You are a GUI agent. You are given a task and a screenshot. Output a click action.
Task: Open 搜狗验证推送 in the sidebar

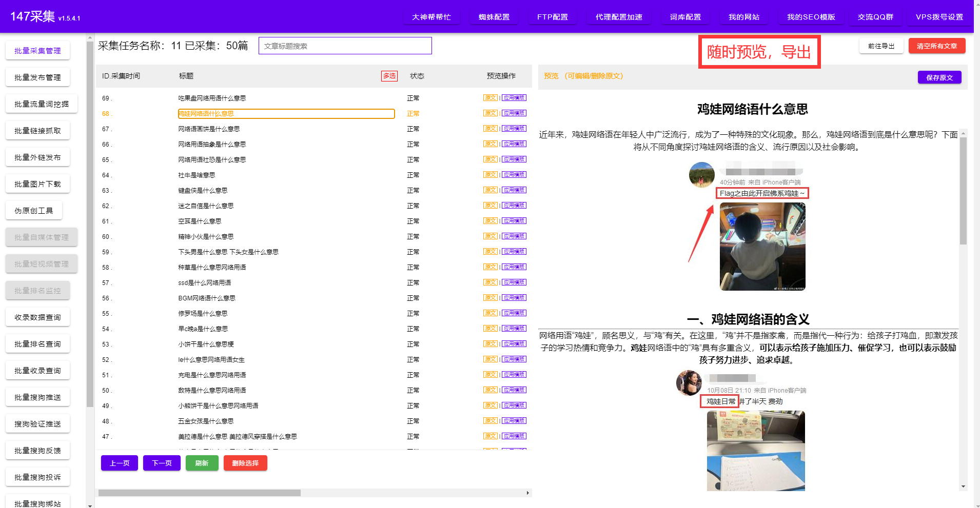(x=37, y=424)
